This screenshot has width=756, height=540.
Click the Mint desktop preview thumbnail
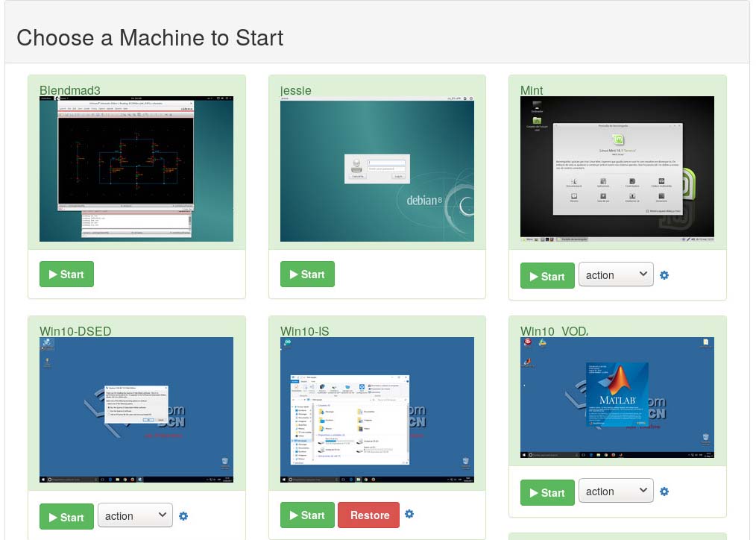(x=617, y=167)
